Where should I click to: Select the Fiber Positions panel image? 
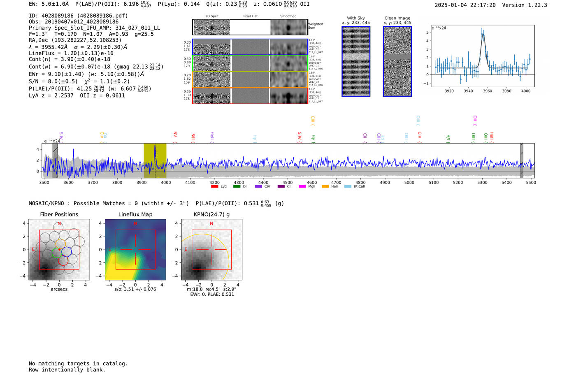click(x=59, y=250)
